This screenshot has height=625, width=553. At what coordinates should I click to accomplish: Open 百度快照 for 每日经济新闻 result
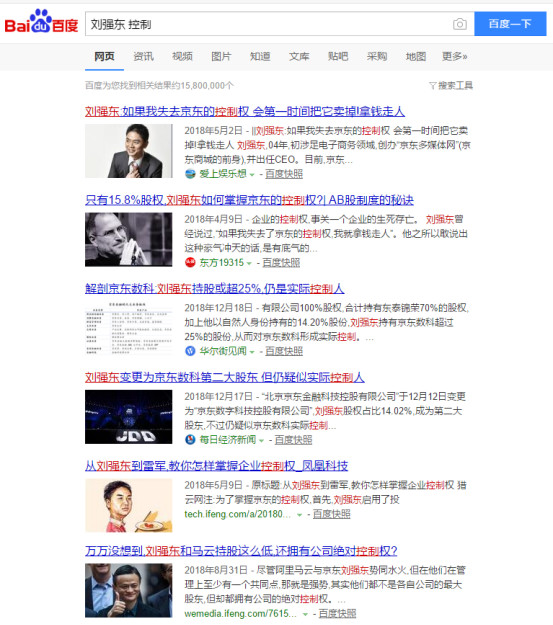(293, 440)
